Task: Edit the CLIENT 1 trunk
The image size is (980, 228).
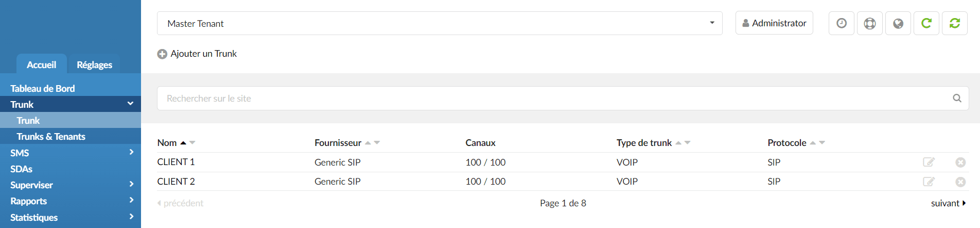Action: click(929, 162)
